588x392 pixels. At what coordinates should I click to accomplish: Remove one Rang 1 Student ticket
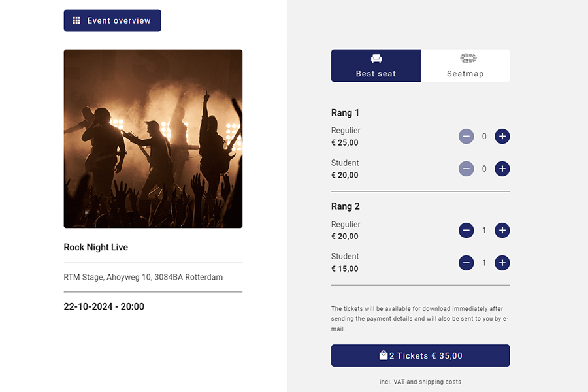coord(466,169)
